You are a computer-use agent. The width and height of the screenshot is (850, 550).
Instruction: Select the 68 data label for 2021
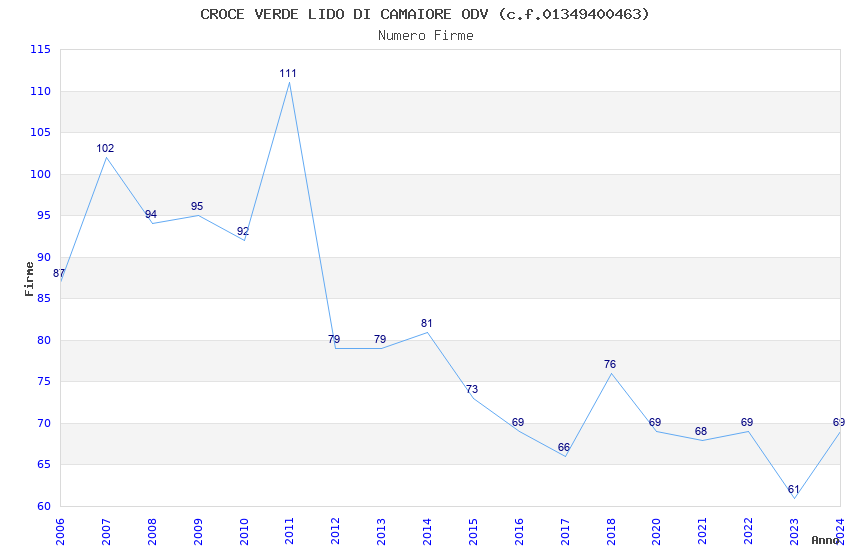(x=701, y=431)
